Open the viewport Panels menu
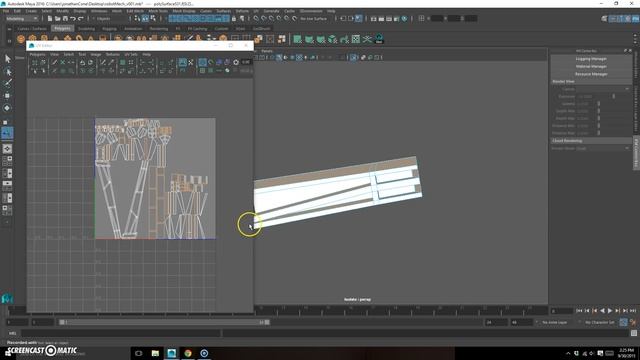 point(267,51)
